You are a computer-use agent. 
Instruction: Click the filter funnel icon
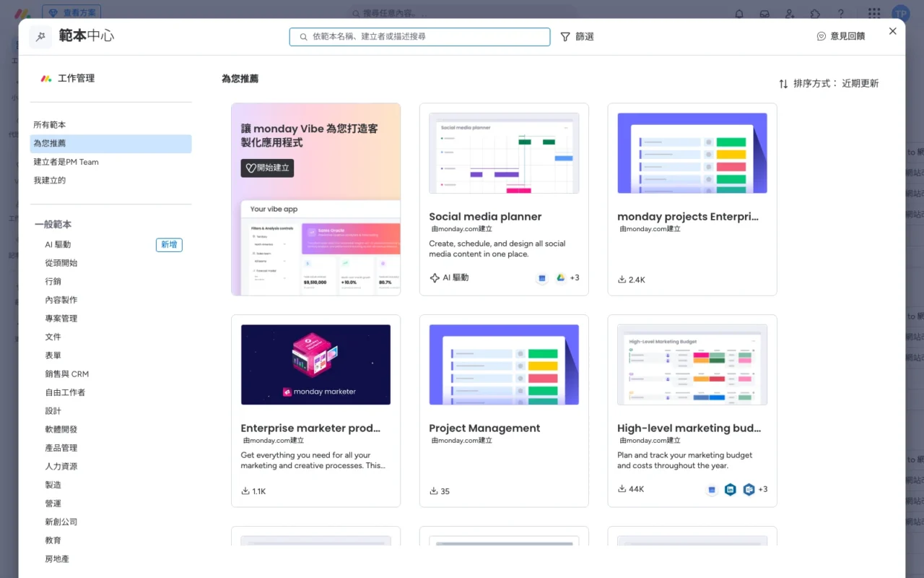565,37
